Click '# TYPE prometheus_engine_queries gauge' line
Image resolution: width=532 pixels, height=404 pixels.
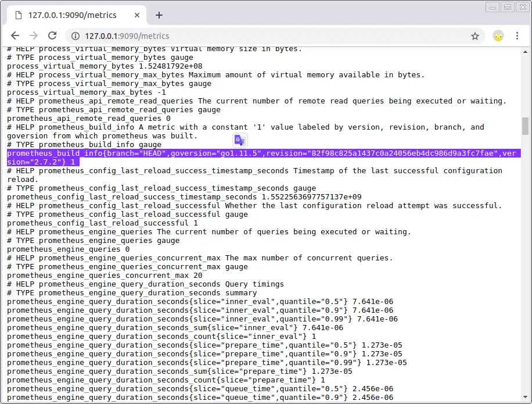94,240
